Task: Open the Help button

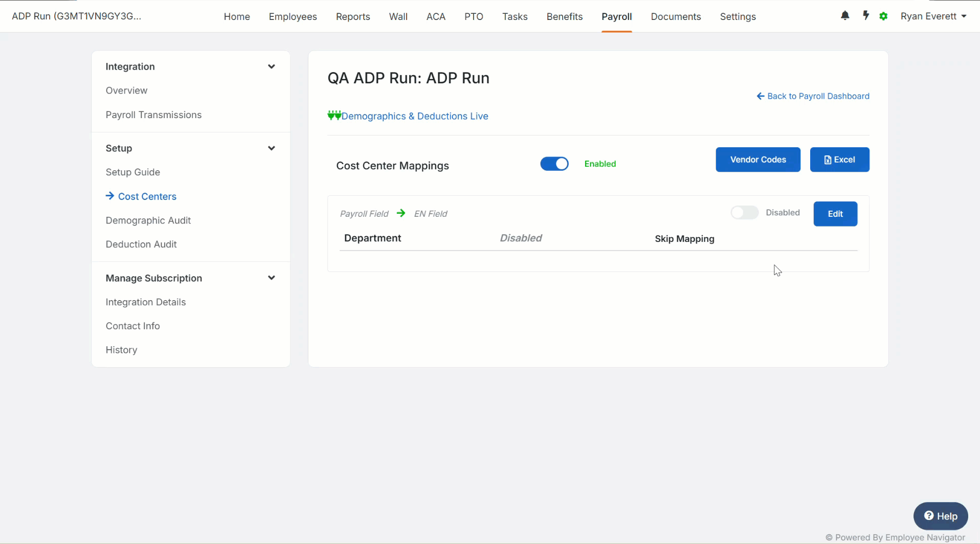Action: 941,516
